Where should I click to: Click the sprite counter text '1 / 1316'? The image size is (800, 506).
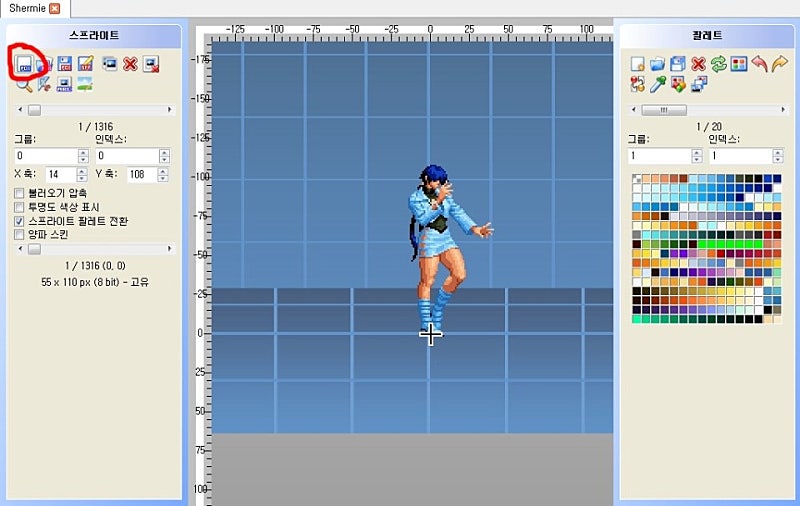pyautogui.click(x=95, y=126)
